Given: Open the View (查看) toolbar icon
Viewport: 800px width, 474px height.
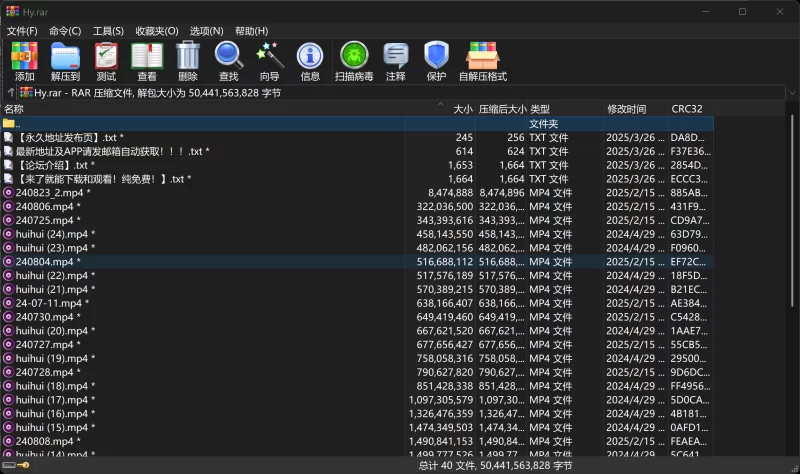Looking at the screenshot, I should coord(147,61).
